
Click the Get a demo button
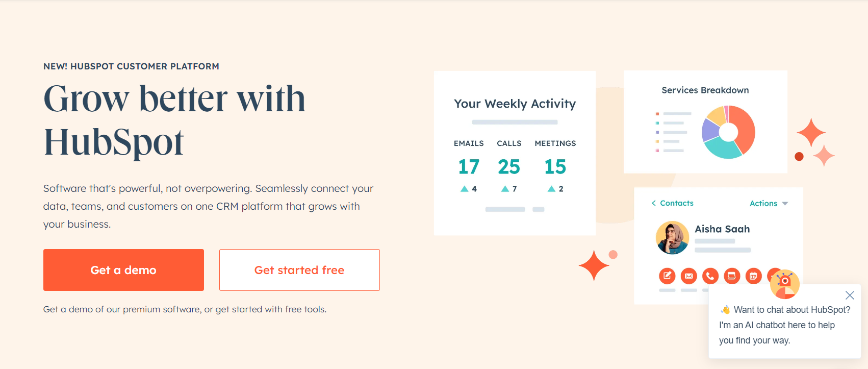pyautogui.click(x=123, y=269)
